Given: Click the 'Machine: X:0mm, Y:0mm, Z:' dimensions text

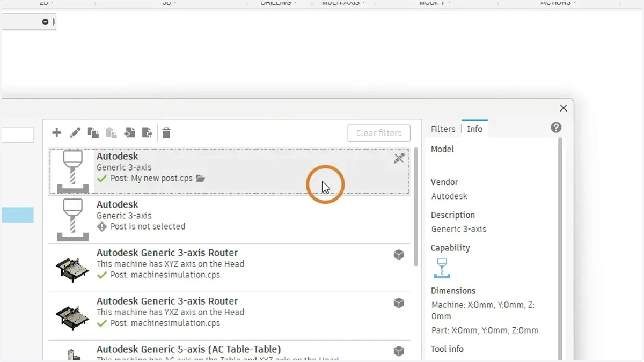Looking at the screenshot, I should (483, 305).
